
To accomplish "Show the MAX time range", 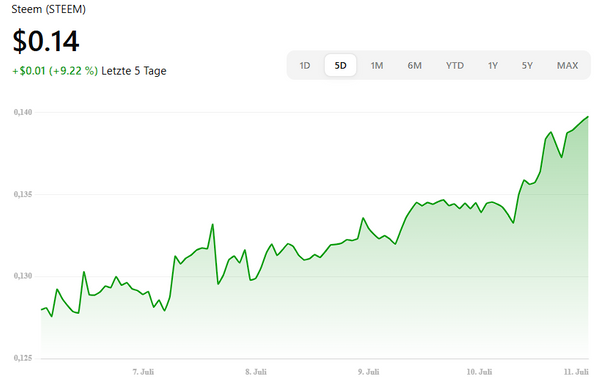I will (x=567, y=66).
